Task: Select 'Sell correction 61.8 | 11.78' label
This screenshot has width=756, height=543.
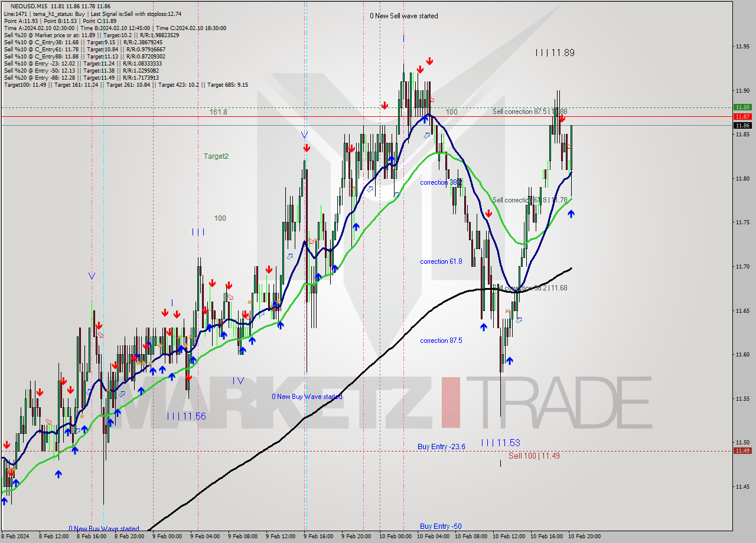Action: (x=530, y=200)
